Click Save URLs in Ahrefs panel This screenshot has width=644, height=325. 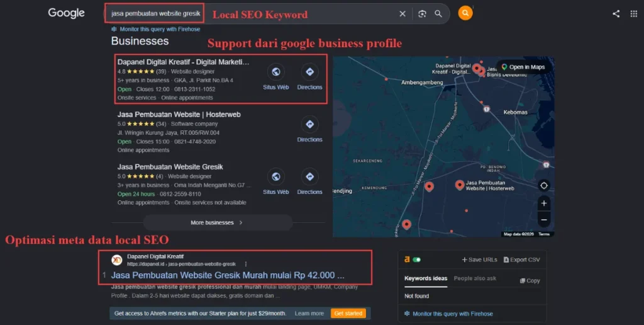tap(479, 259)
